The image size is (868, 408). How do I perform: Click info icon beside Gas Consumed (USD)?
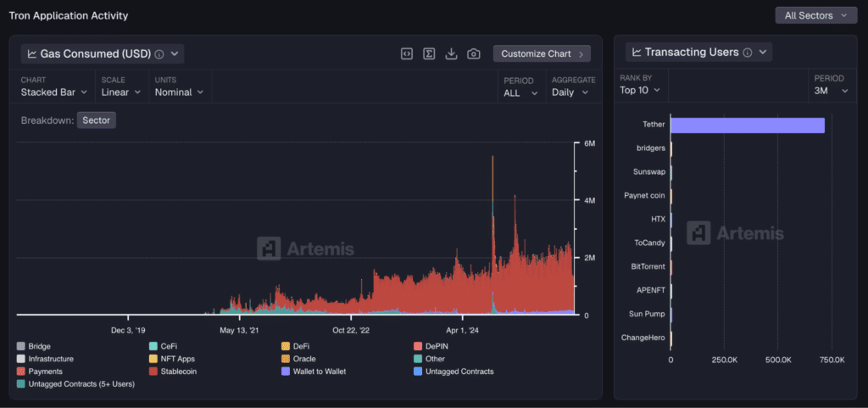tap(159, 54)
